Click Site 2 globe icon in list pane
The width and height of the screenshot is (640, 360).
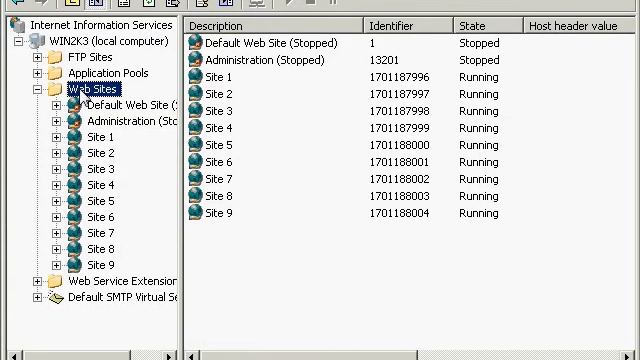[196, 93]
